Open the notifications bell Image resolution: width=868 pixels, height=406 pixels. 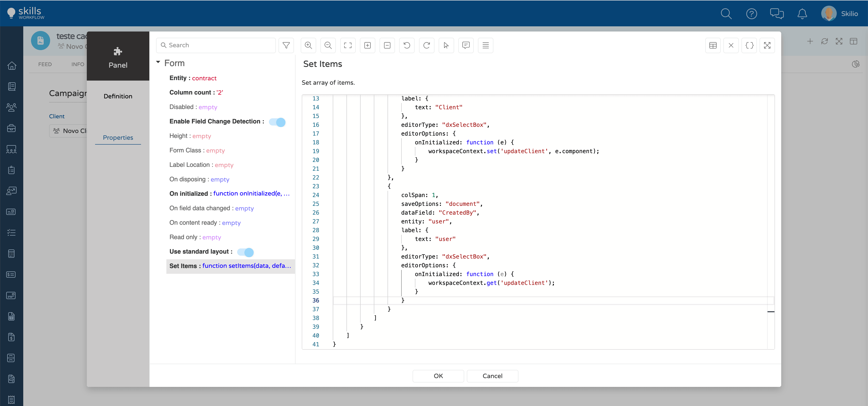(802, 14)
